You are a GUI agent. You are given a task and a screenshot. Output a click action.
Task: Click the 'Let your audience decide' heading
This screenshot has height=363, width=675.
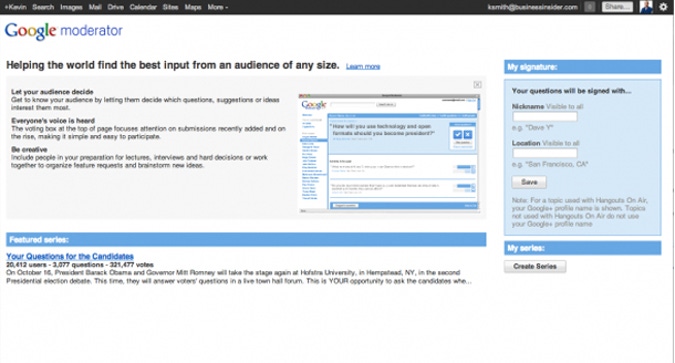pyautogui.click(x=52, y=92)
